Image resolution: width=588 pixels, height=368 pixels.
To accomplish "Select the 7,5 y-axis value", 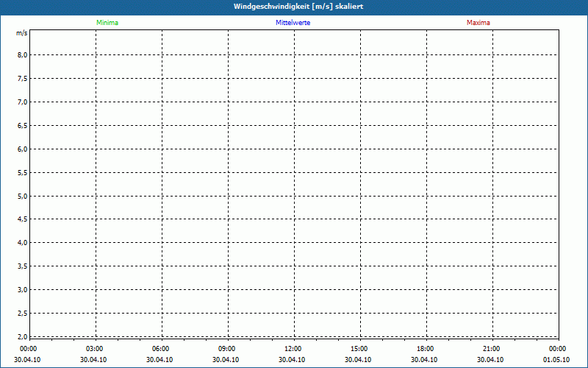I will (x=23, y=79).
